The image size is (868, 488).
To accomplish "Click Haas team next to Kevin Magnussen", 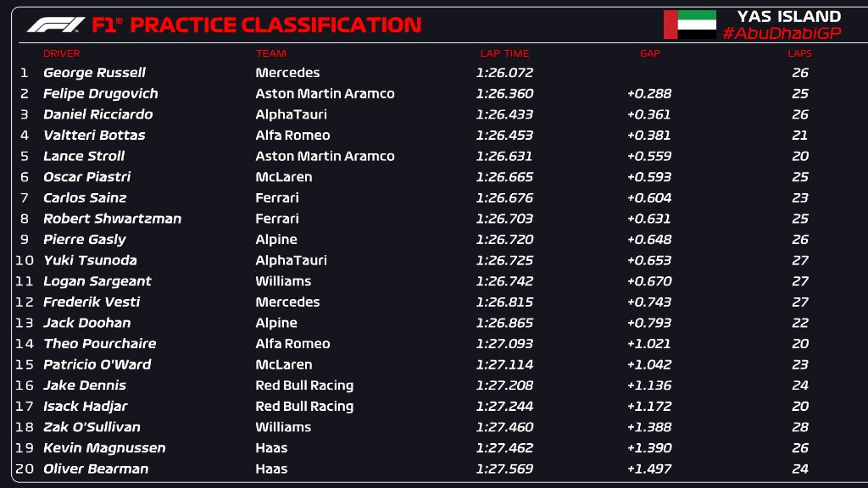I will pyautogui.click(x=271, y=448).
